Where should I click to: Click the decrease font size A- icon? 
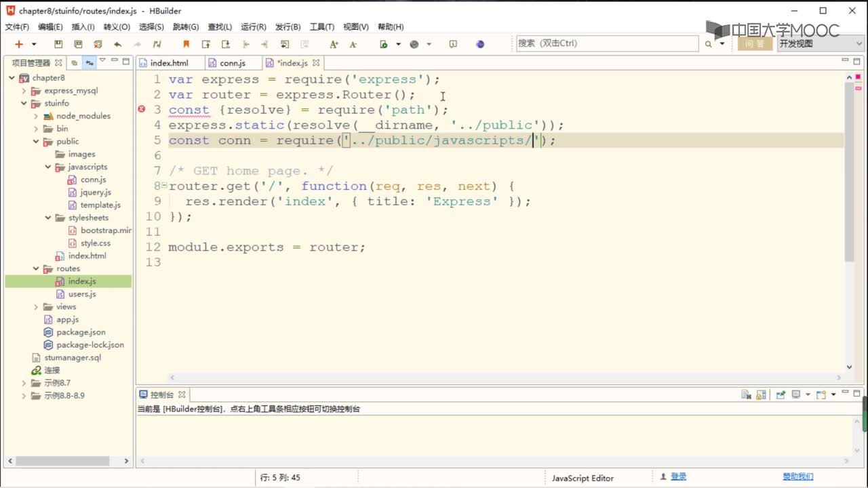coord(353,44)
